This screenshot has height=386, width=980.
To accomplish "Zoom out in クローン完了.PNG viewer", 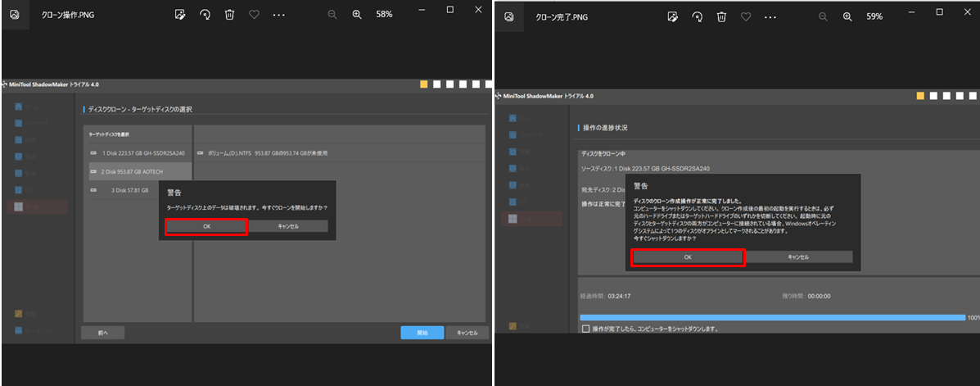I will pos(824,17).
